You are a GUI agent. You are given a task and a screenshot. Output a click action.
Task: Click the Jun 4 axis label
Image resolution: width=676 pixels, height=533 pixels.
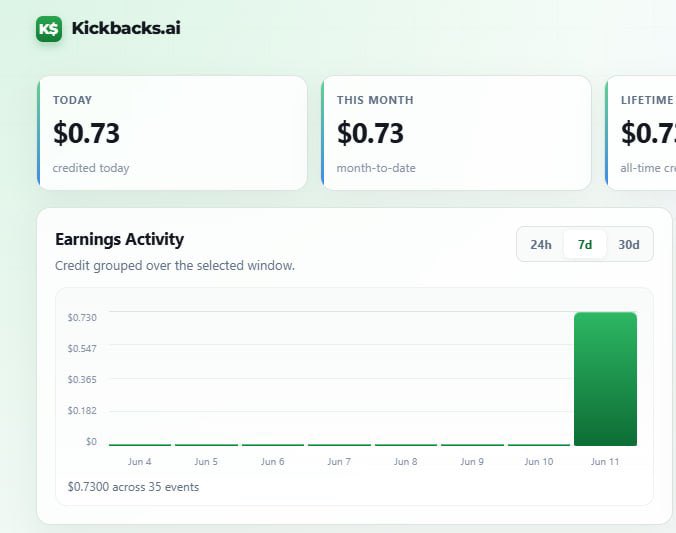(x=140, y=461)
